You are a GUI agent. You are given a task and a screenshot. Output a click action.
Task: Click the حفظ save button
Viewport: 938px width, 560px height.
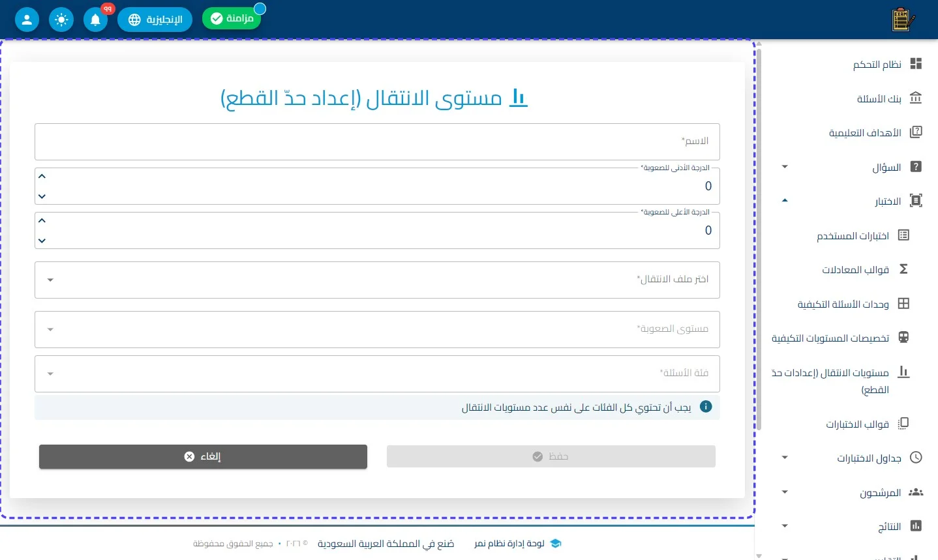coord(551,456)
